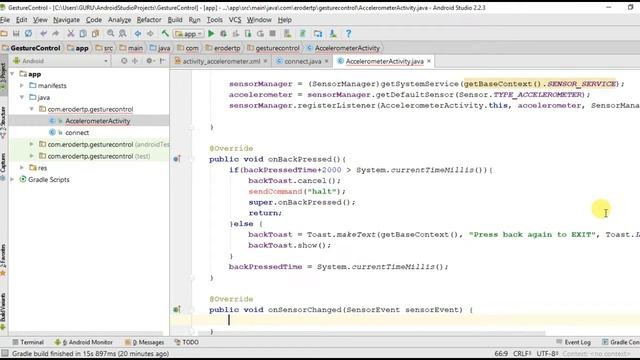Open the TODO tool window
The image size is (640, 360).
[187, 342]
